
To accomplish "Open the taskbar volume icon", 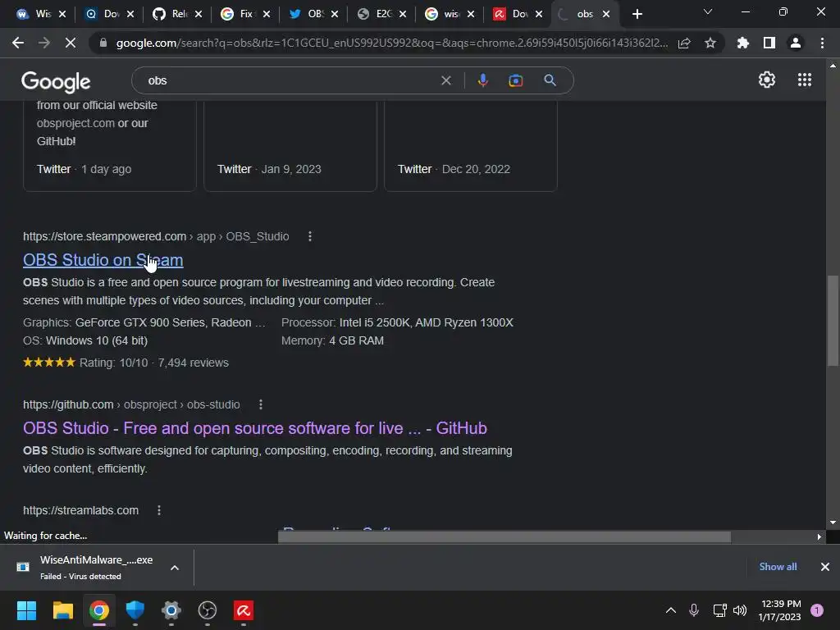I will point(740,610).
